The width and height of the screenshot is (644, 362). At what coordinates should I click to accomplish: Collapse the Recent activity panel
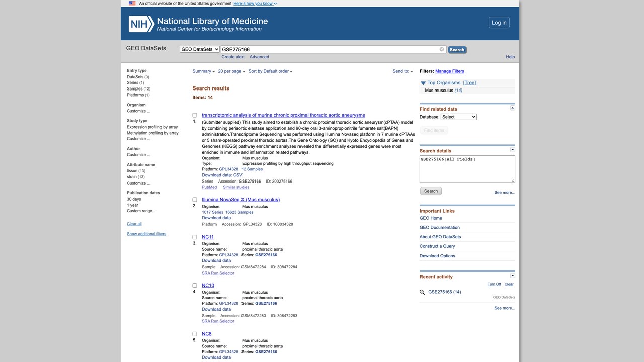(513, 276)
